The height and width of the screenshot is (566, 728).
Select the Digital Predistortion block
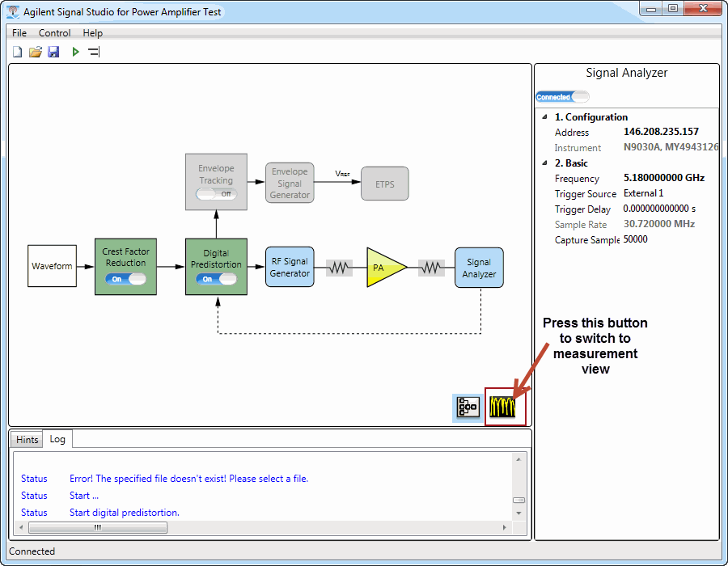click(216, 266)
